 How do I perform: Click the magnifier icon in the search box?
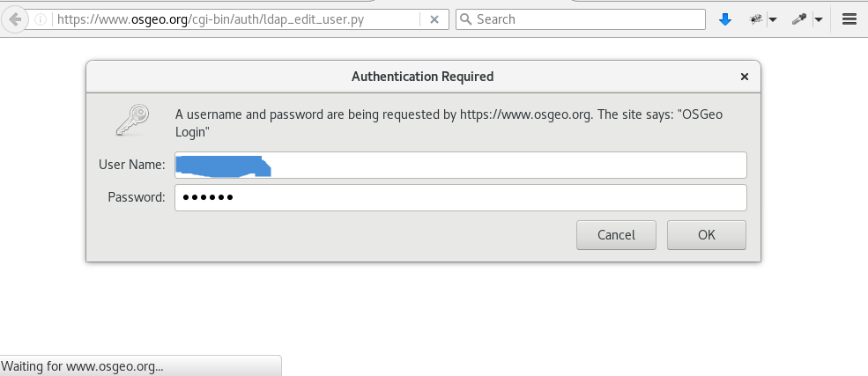[466, 18]
